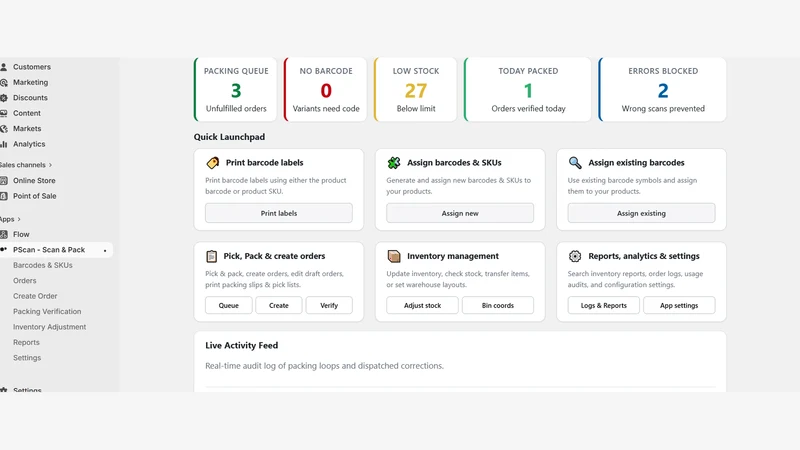Select PScan - Scan & Pack app
The height and width of the screenshot is (450, 800).
(49, 250)
